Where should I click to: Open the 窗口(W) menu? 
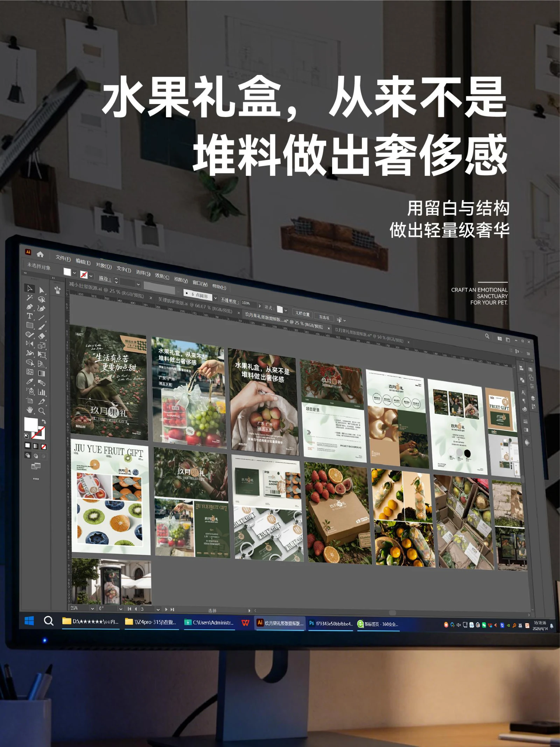pos(200,284)
